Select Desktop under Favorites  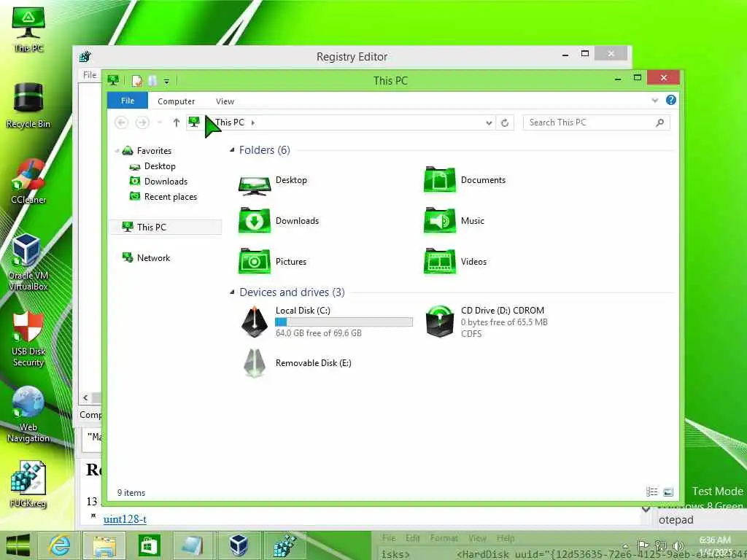coord(160,166)
